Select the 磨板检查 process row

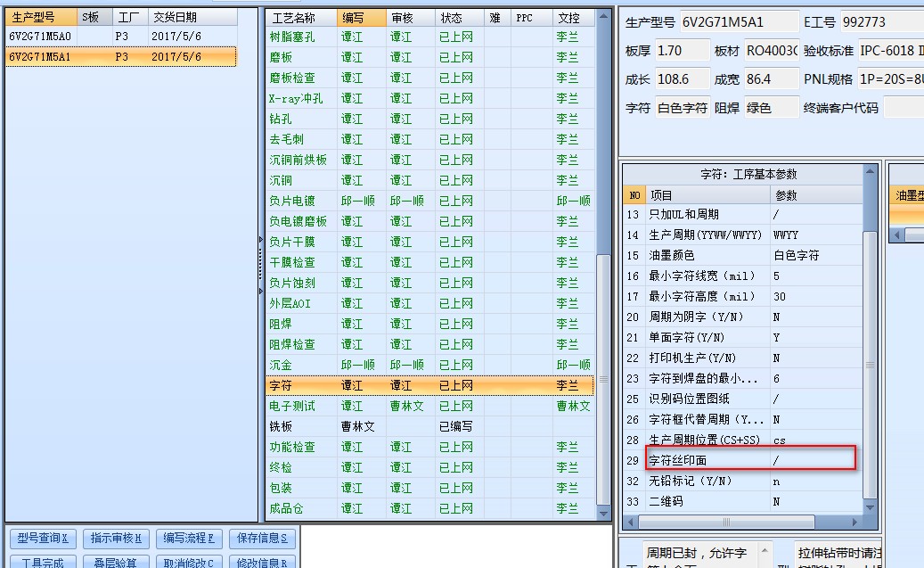[x=430, y=78]
